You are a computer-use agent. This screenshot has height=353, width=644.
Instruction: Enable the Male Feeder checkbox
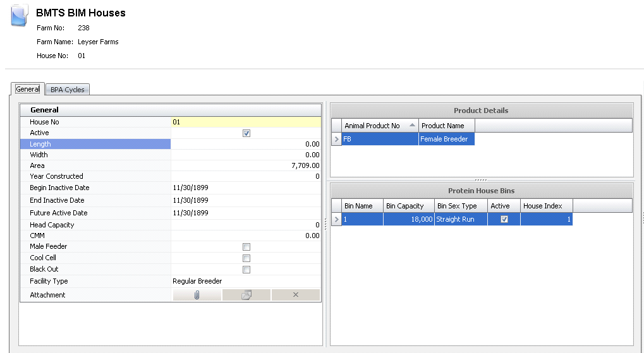coord(246,247)
